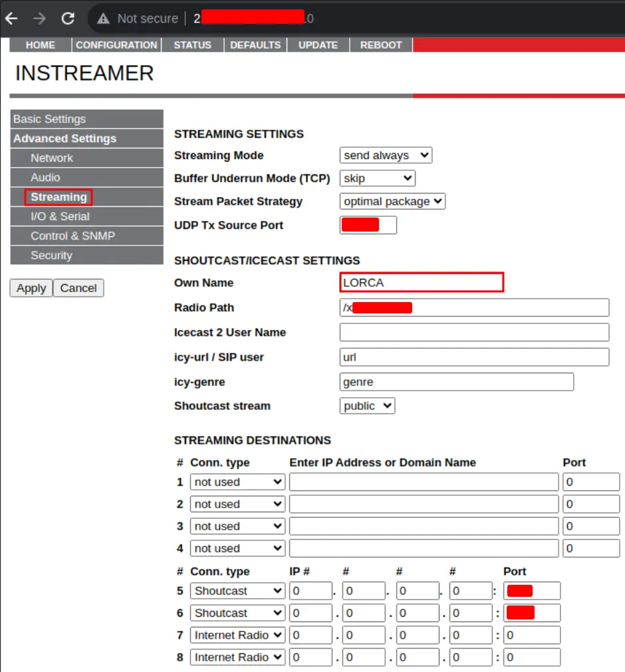Open Conn. type dropdown for destination 3
Screen dimensions: 625x672
(x=238, y=526)
